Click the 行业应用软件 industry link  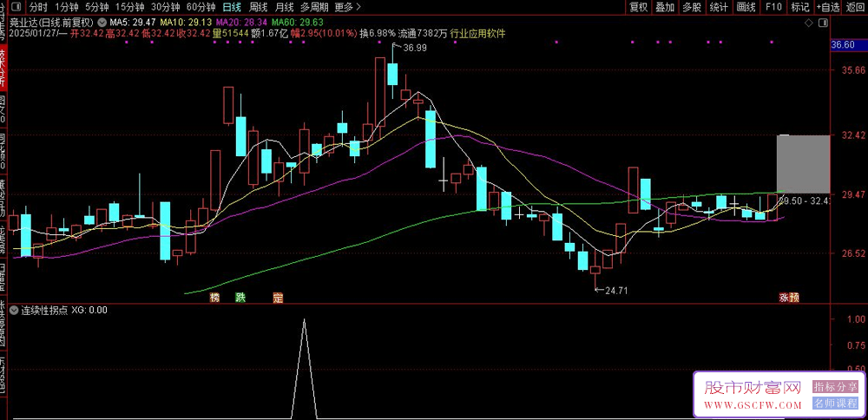[x=477, y=33]
